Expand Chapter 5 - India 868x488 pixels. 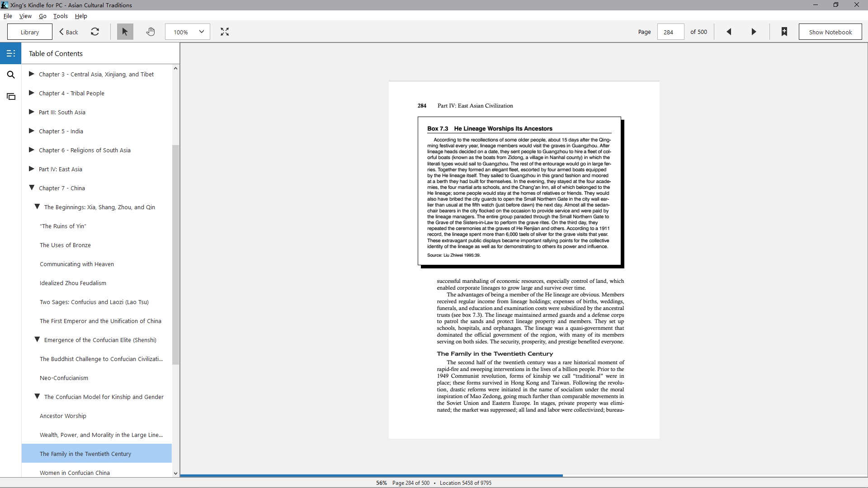32,131
